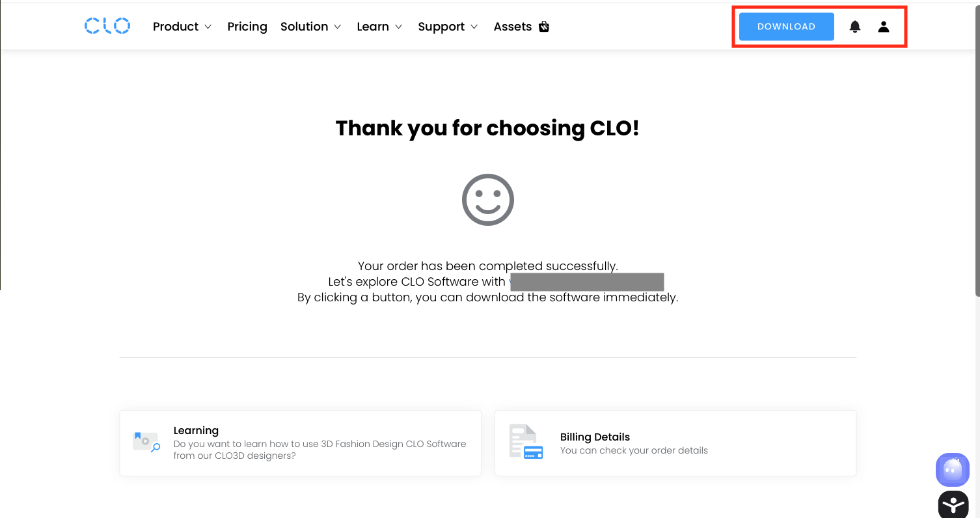The height and width of the screenshot is (518, 980).
Task: Click the CLO logo in the header
Action: (107, 26)
